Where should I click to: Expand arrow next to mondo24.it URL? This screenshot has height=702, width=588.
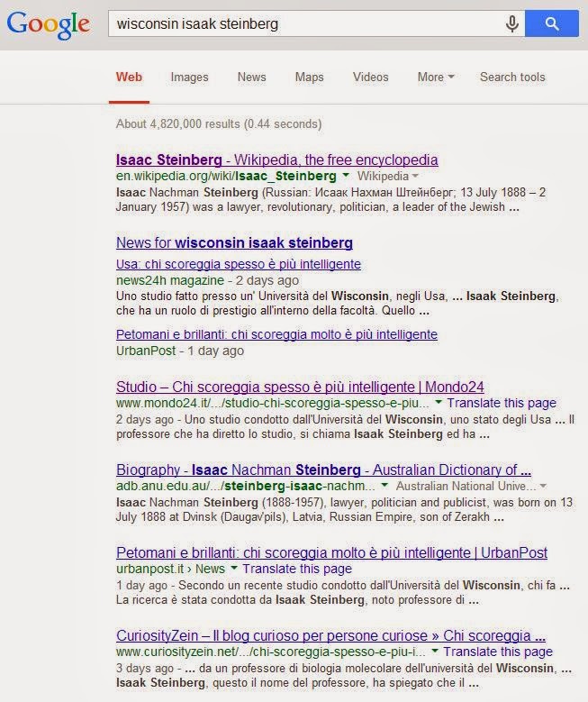point(439,402)
